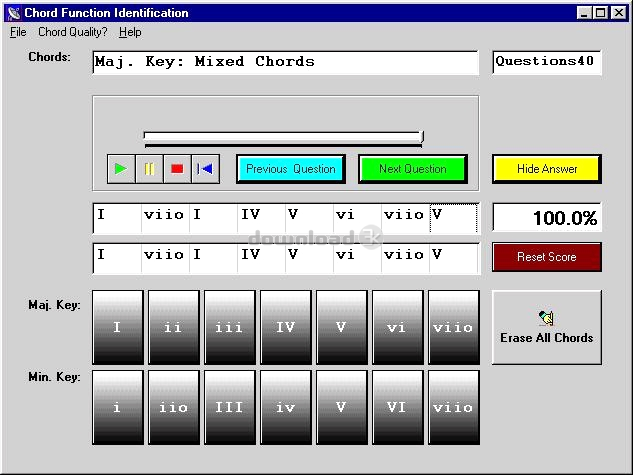Select the last V cell in the answer row
This screenshot has width=633, height=475.
pos(454,257)
